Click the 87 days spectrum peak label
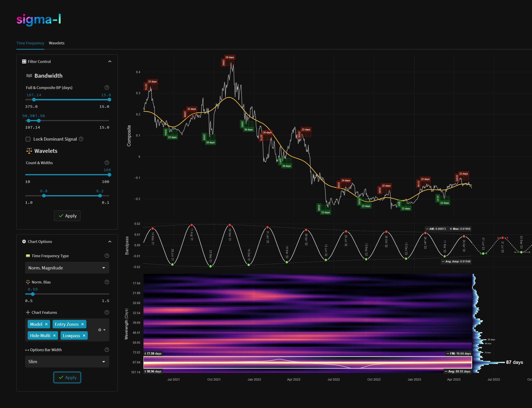Image resolution: width=532 pixels, height=408 pixels. click(515, 362)
